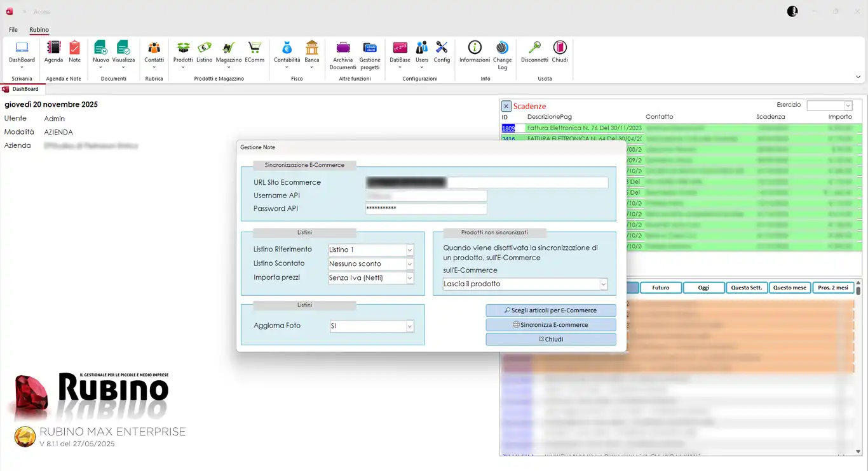Switch to the Rubino ribbon tab
Screen dimensions: 868x471
click(x=39, y=30)
